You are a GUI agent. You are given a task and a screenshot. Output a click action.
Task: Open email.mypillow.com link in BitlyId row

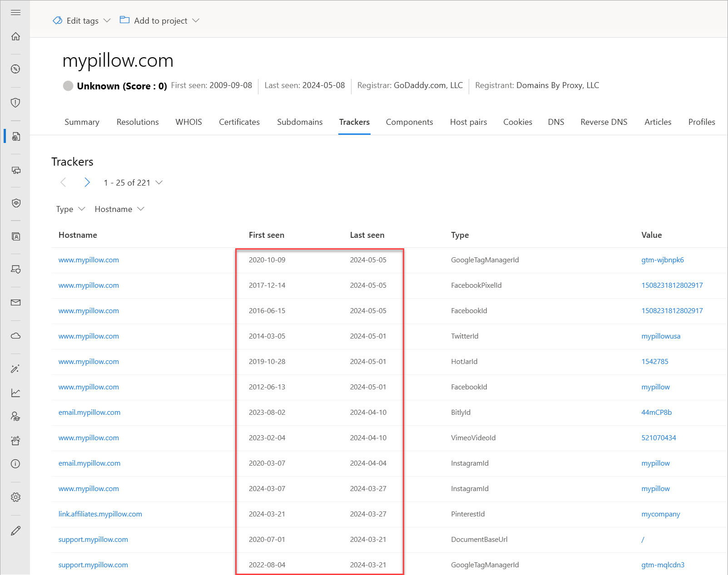(x=89, y=413)
